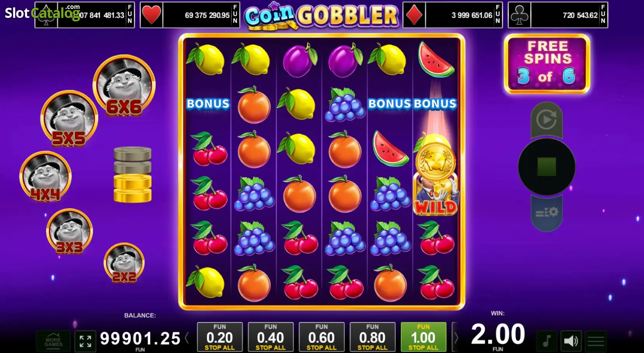Pick the 0.80 bet option
644x353 pixels.
[372, 337]
